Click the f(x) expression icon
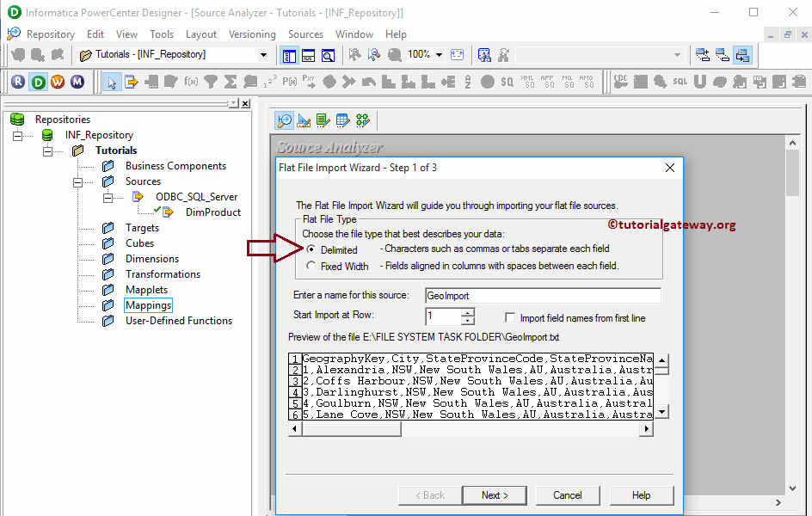 click(191, 82)
